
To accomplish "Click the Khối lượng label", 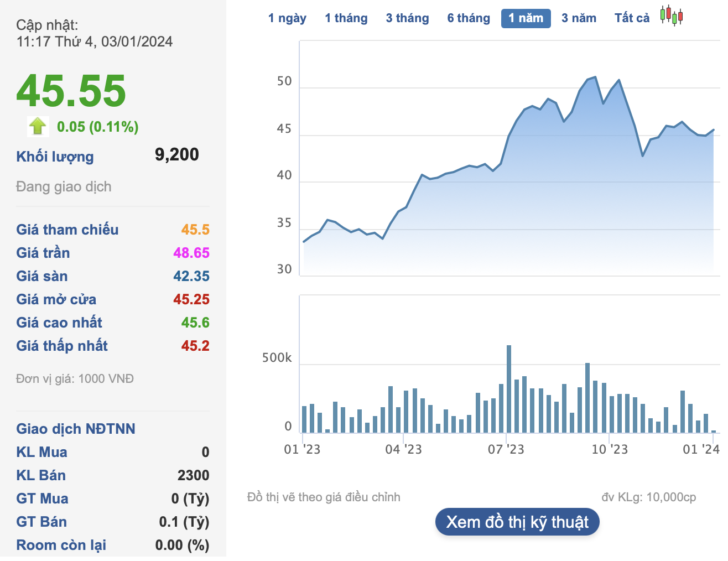I will 55,157.
